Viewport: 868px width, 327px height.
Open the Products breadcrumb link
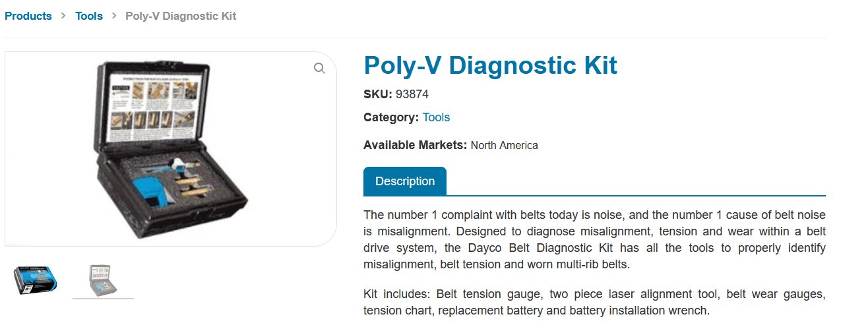tap(28, 16)
